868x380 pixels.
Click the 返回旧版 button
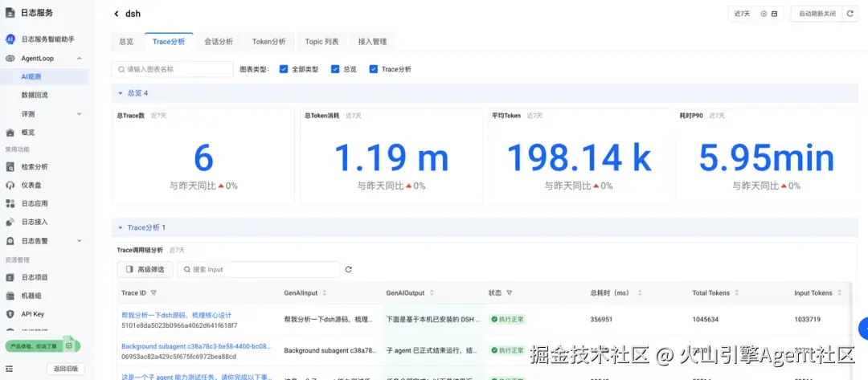point(65,369)
